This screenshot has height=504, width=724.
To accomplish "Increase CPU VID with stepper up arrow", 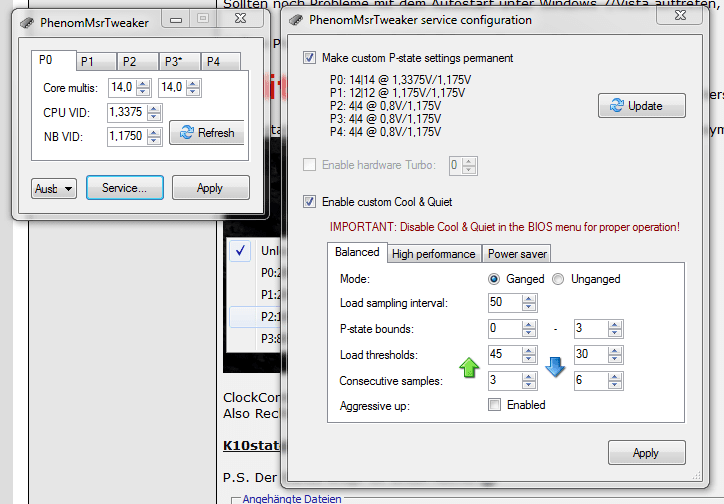I will click(x=155, y=108).
